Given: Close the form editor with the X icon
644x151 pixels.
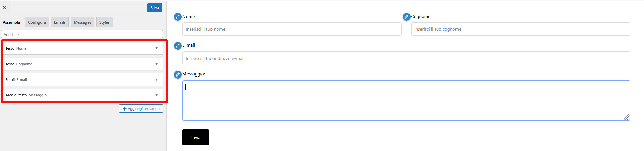Looking at the screenshot, I should [x=4, y=7].
